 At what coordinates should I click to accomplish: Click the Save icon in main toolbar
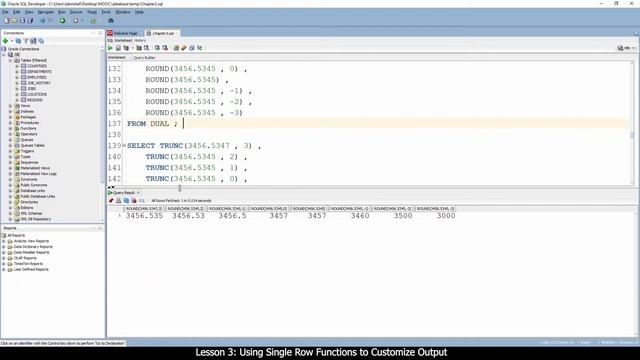click(x=22, y=20)
